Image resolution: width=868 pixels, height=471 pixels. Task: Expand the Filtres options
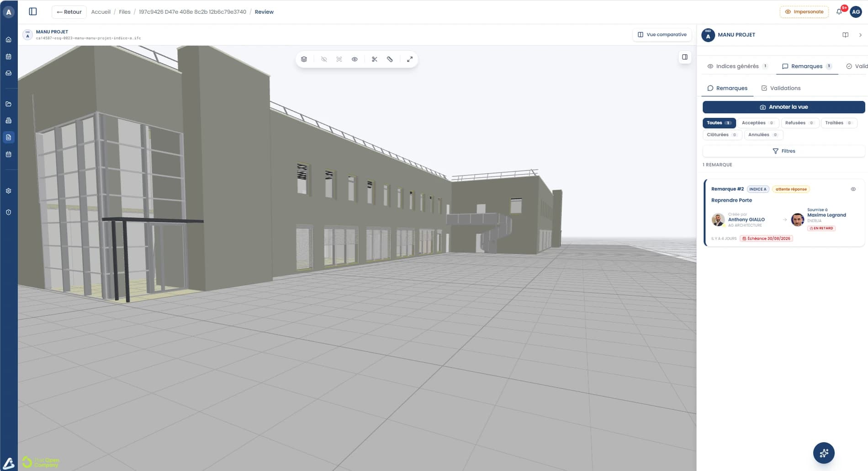coord(783,151)
